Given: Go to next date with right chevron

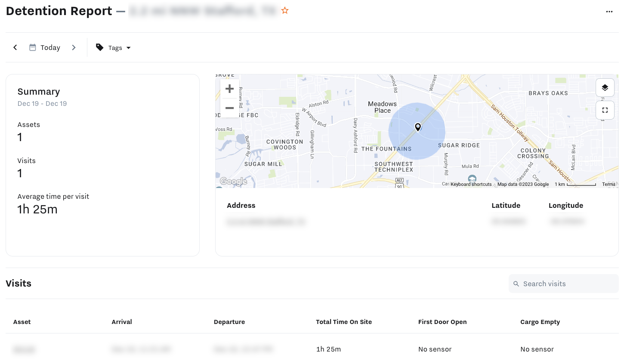Looking at the screenshot, I should tap(74, 47).
